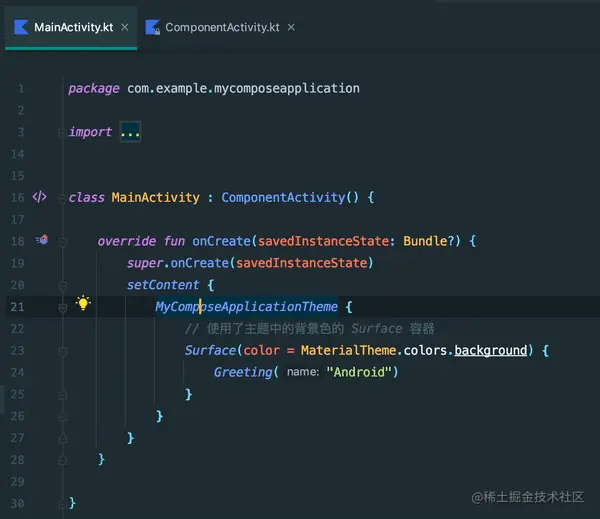
Task: Click the super keyword on line 19
Action: pyautogui.click(x=145, y=263)
